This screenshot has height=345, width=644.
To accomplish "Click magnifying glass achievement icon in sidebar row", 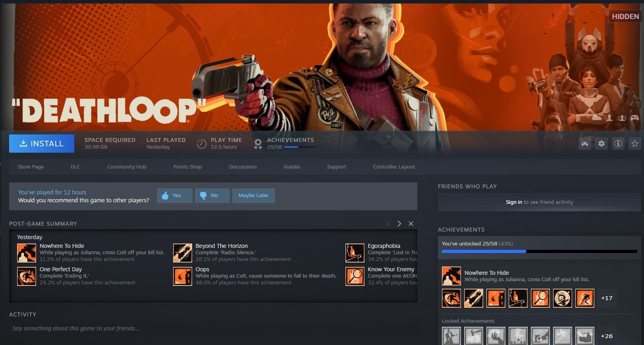I will pos(540,298).
